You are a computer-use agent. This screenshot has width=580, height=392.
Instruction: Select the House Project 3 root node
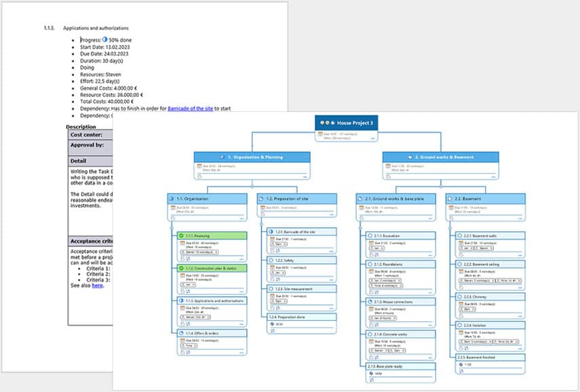coord(346,123)
